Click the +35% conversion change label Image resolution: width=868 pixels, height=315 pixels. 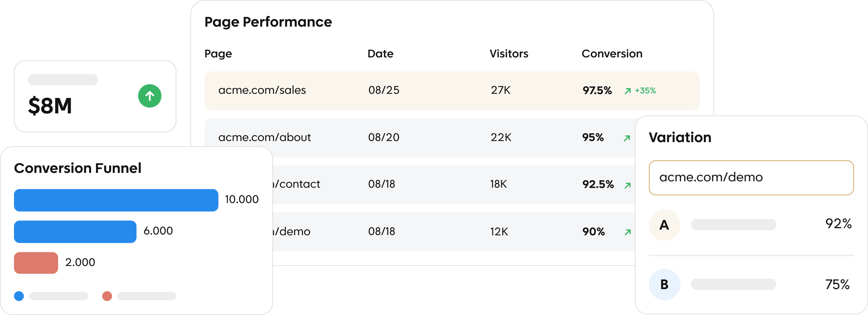click(645, 91)
